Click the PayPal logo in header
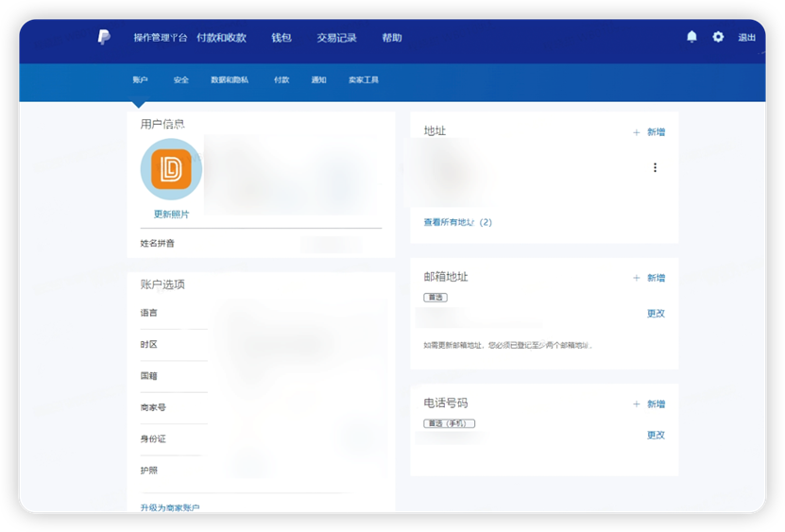785x532 pixels. tap(104, 38)
